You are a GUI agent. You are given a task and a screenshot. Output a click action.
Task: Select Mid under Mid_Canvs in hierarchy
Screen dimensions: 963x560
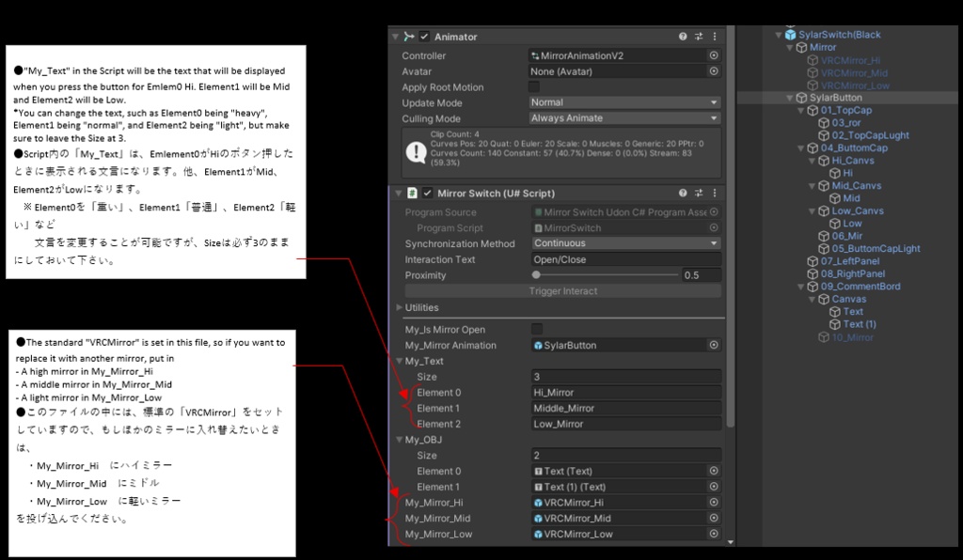tap(851, 198)
